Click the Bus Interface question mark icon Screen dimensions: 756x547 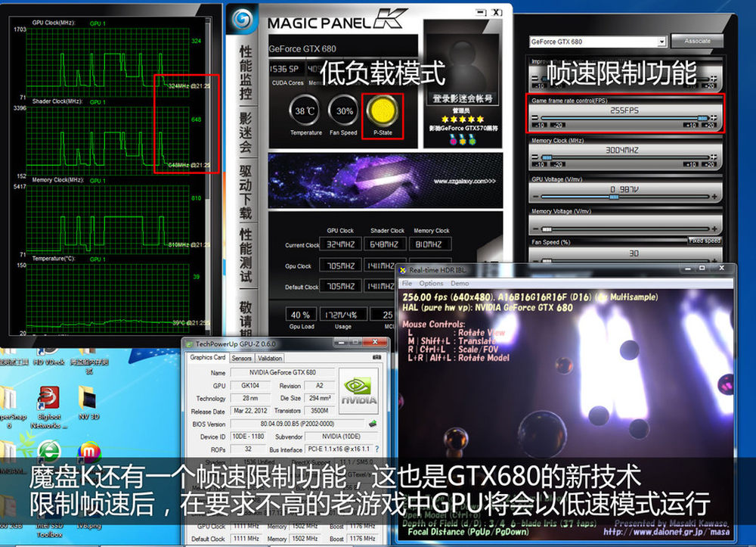(376, 449)
